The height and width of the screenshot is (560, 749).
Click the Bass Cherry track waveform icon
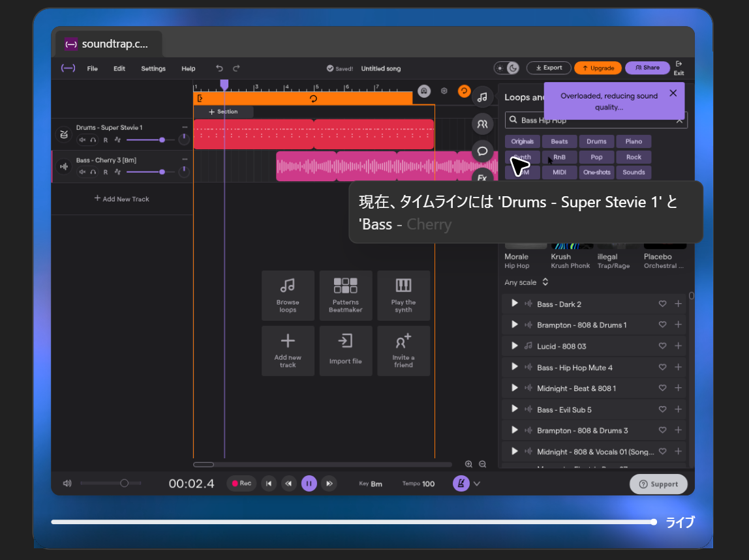click(x=63, y=167)
